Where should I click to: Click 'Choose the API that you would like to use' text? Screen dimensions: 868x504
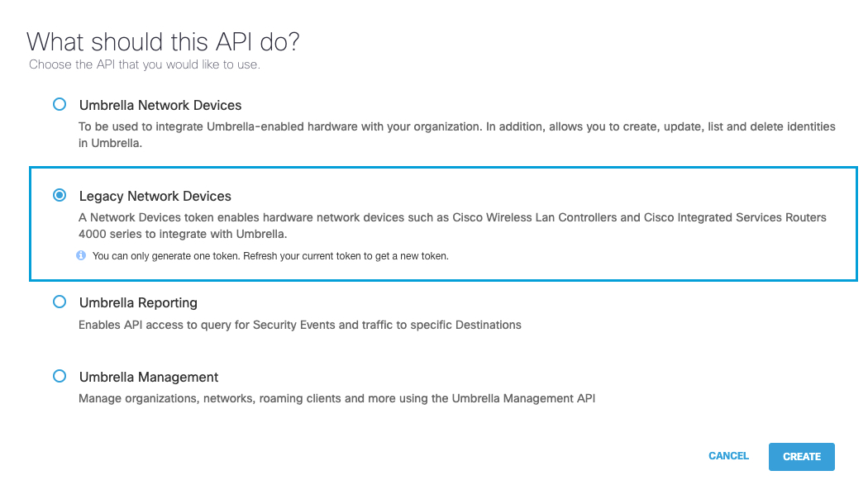pyautogui.click(x=144, y=64)
